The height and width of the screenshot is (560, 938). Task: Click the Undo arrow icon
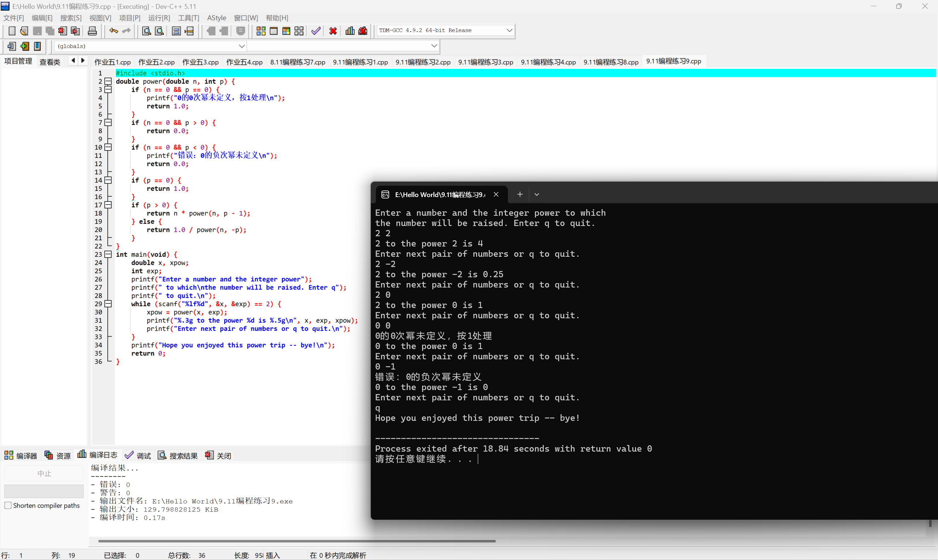point(113,31)
